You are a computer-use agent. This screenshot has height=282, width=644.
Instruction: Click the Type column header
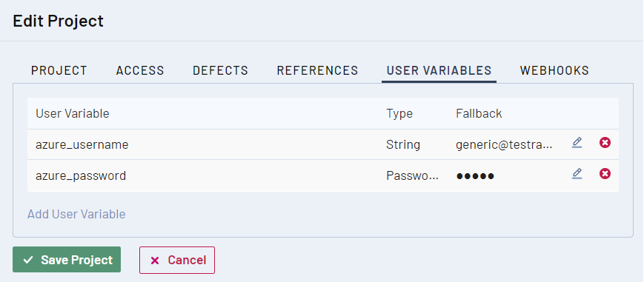click(x=399, y=114)
